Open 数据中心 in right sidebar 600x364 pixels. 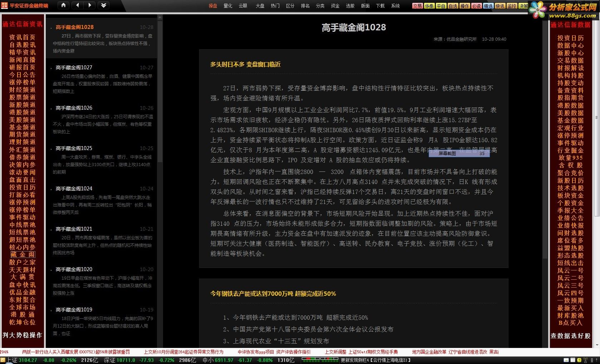pyautogui.click(x=570, y=45)
